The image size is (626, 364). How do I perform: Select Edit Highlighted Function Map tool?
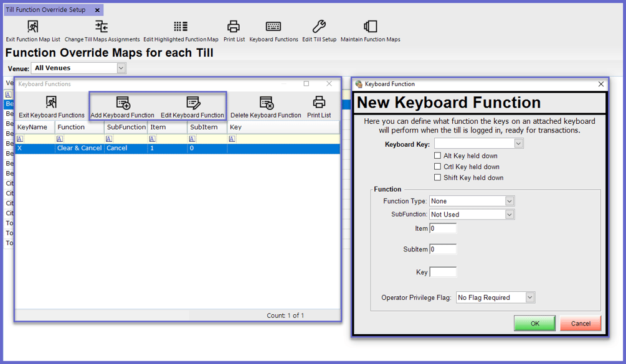coord(181,31)
